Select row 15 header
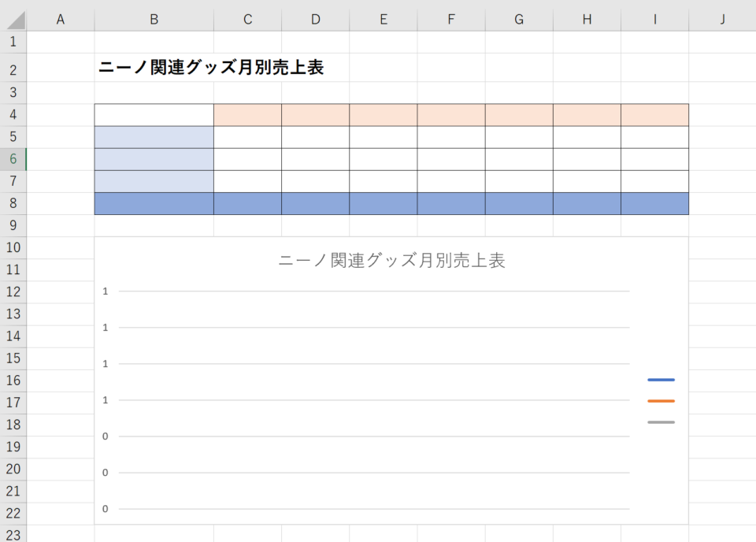The height and width of the screenshot is (542, 756). [13, 358]
